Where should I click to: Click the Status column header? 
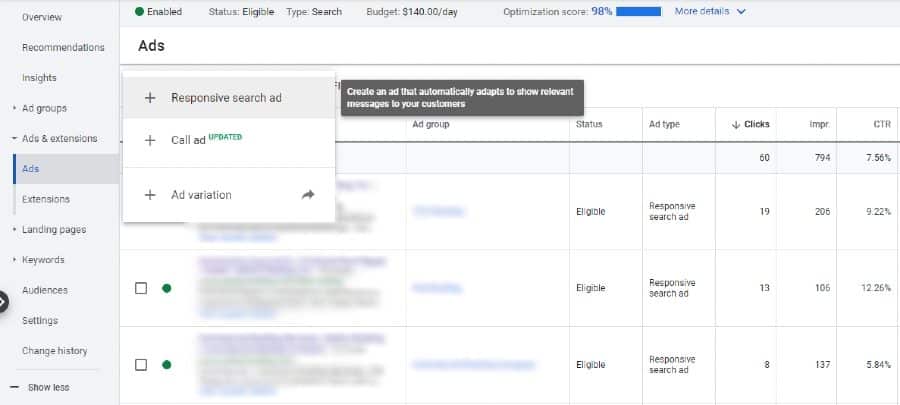tap(589, 124)
